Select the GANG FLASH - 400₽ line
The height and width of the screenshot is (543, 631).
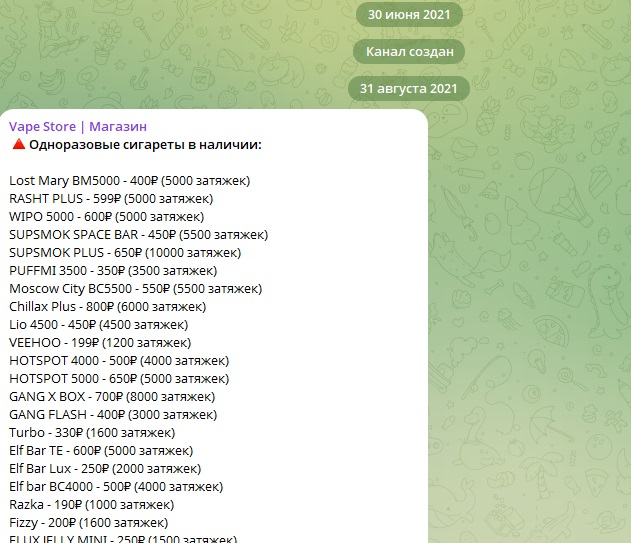(x=113, y=415)
